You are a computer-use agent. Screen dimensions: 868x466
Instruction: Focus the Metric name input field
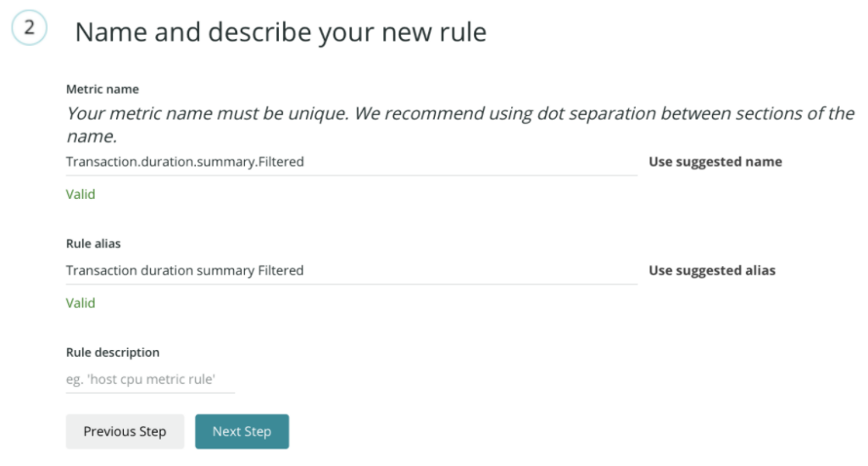(x=352, y=162)
